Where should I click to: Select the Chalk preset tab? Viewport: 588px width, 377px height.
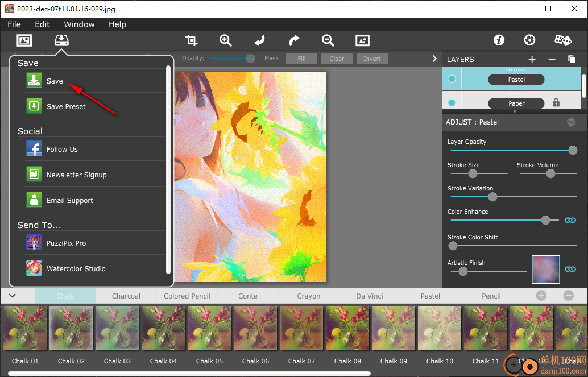tap(65, 296)
